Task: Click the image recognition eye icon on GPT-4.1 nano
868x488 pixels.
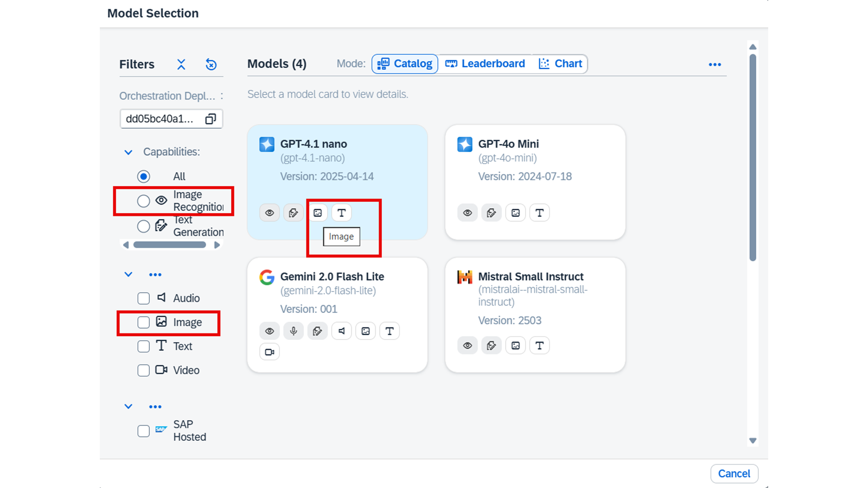Action: click(x=270, y=213)
